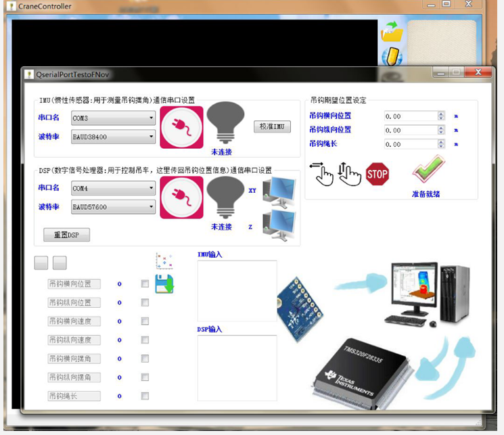Click the XY computer monitor icon
This screenshot has height=435, width=504.
(x=278, y=191)
